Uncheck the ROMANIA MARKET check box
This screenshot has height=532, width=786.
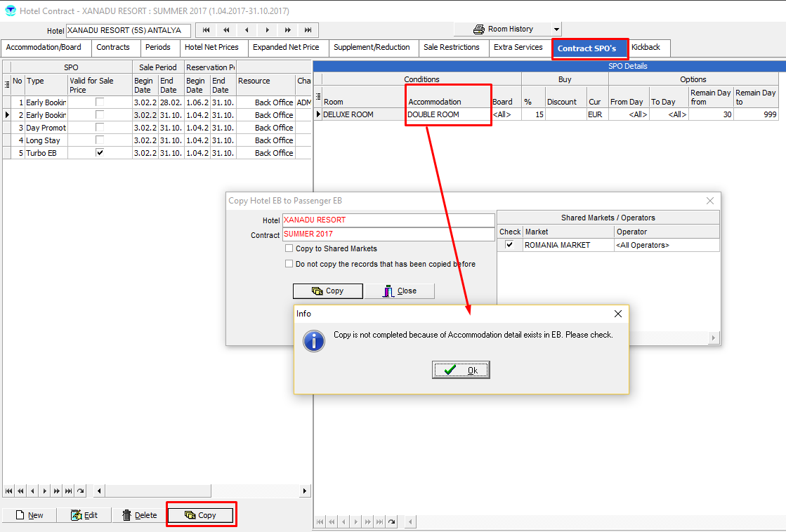509,245
